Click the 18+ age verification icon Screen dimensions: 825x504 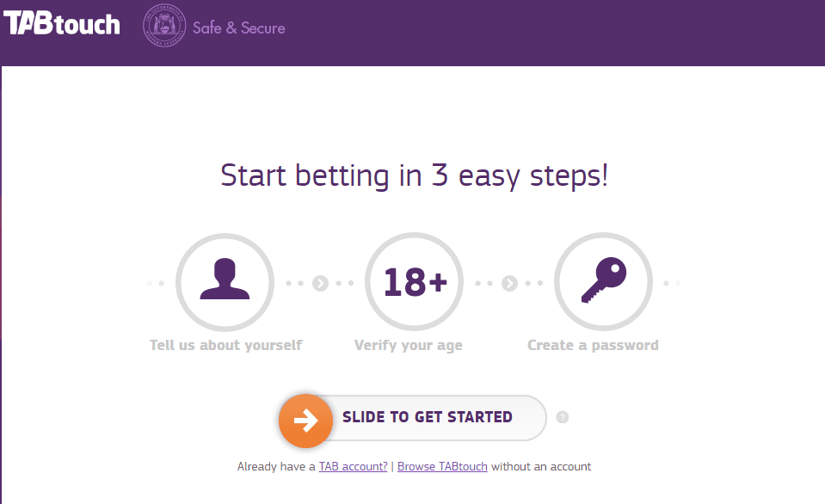pyautogui.click(x=414, y=282)
